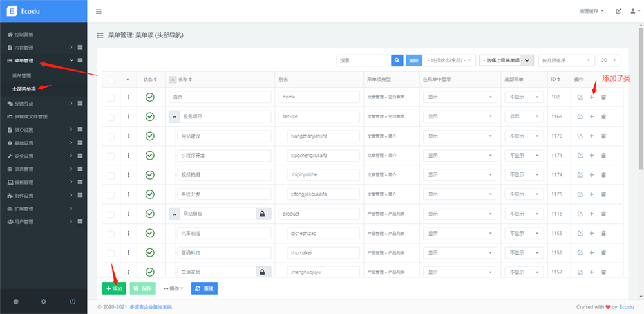644x314 pixels.
Task: Click the blue 重建 button
Action: coord(204,288)
